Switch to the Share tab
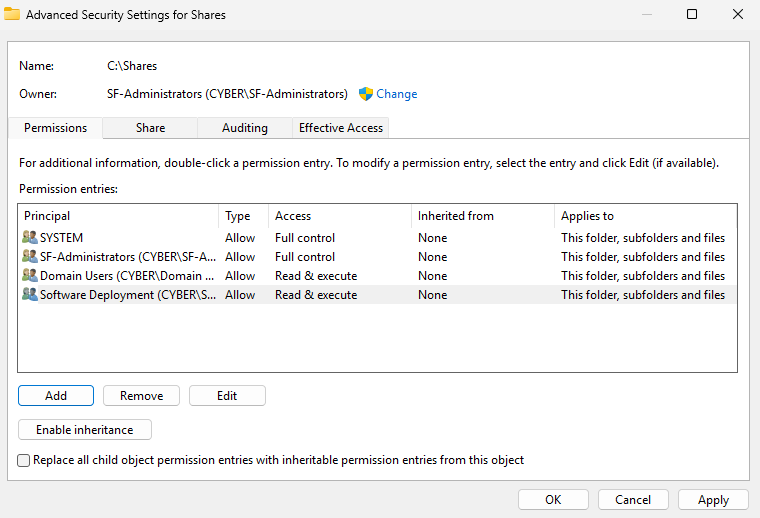 pos(151,128)
